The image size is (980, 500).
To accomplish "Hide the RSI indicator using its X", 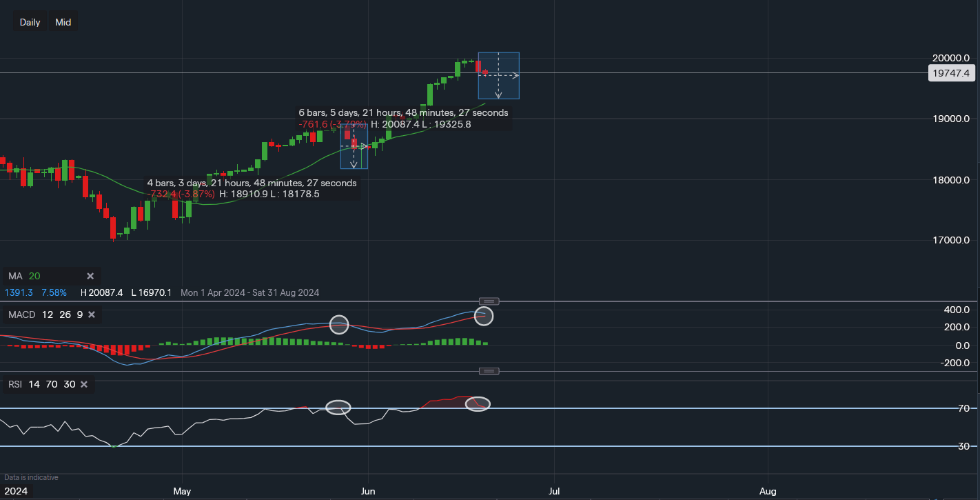I will pyautogui.click(x=83, y=384).
